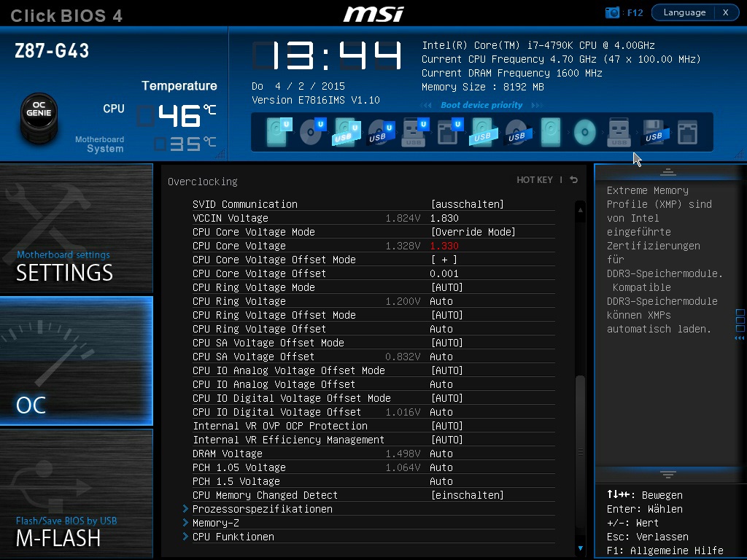Select the non-UEFI USB CD/DVD boot icon
747x560 pixels.
517,133
